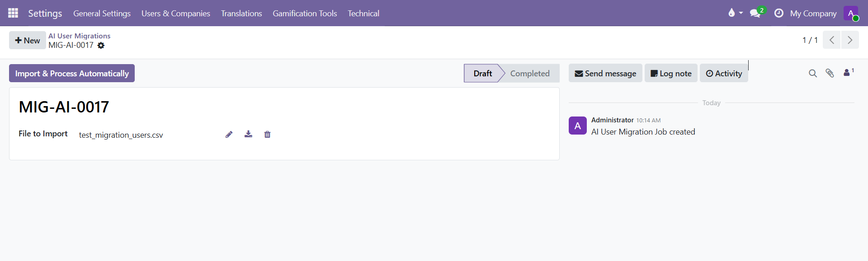Select the Completed status stage
This screenshot has height=261, width=868.
point(530,73)
